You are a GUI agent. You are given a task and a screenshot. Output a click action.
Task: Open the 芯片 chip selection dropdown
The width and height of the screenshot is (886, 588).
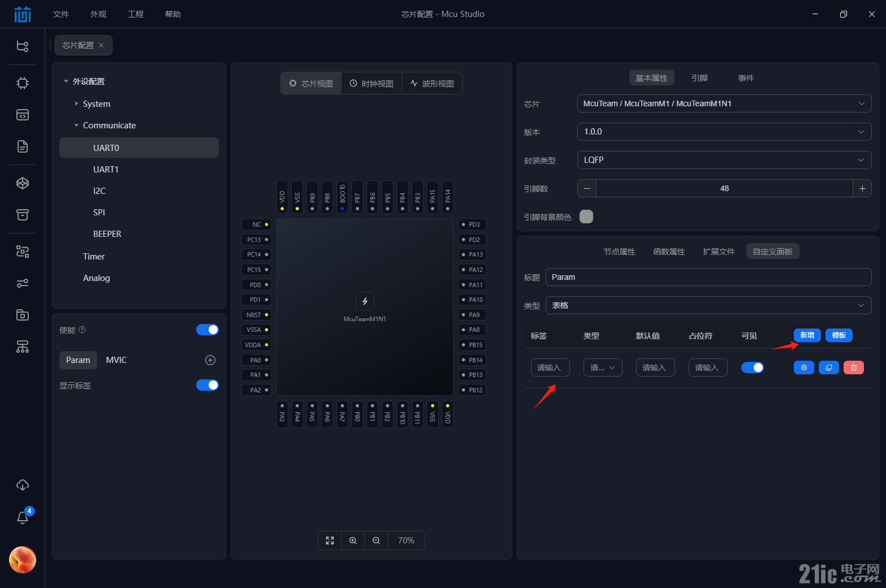click(724, 103)
